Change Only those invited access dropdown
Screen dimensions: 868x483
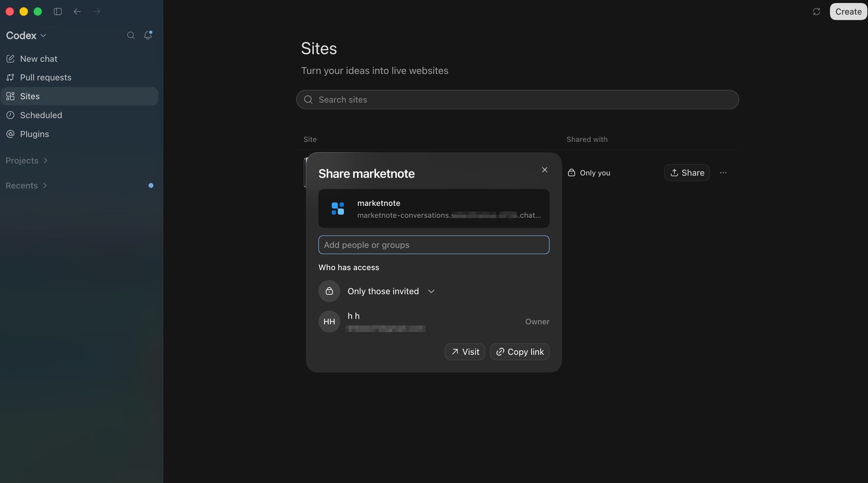point(391,291)
